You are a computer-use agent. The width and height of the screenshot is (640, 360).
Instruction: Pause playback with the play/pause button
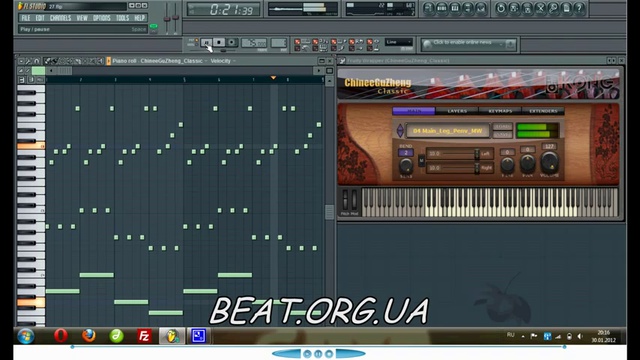point(207,42)
